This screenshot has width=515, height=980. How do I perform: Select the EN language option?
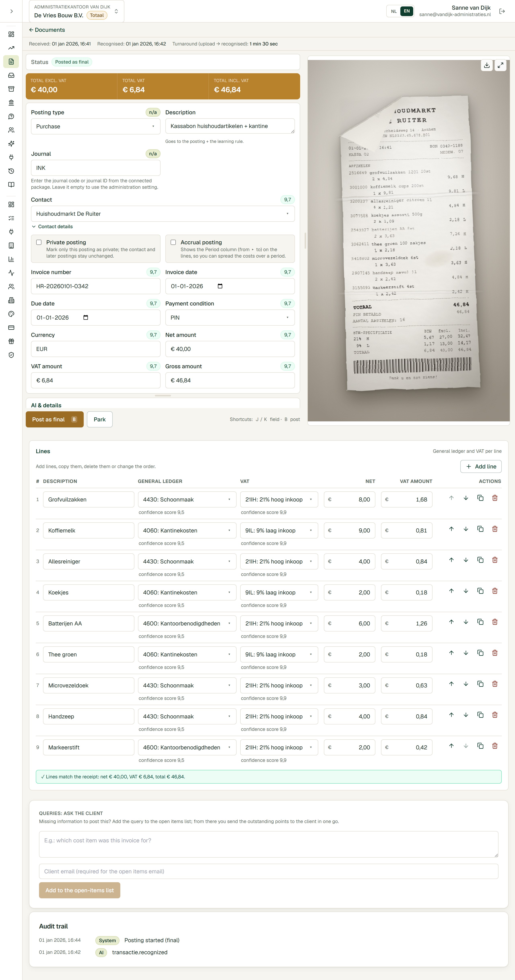(407, 11)
